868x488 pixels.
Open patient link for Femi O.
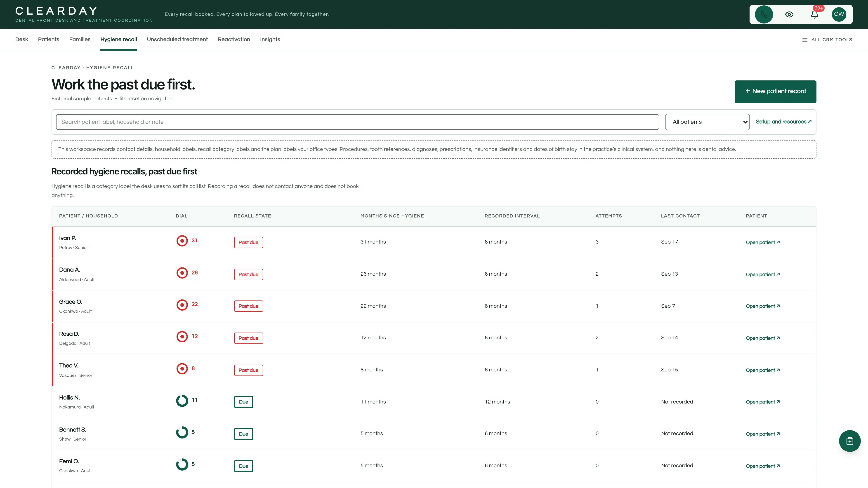(x=763, y=466)
